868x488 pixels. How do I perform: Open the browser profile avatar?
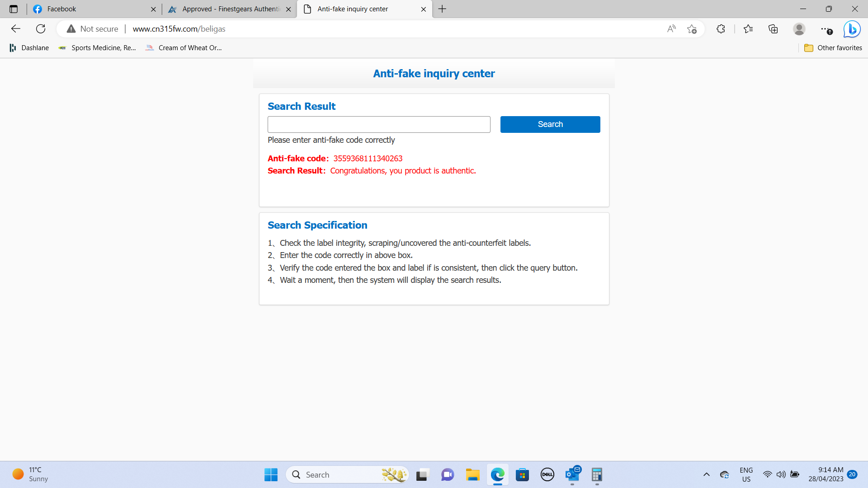coord(799,29)
